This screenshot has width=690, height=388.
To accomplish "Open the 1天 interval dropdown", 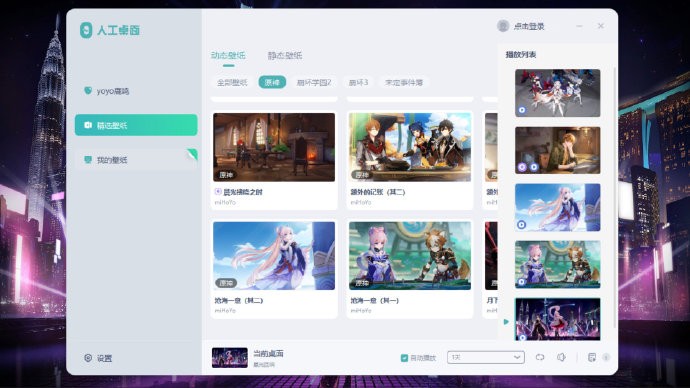I will tap(486, 357).
